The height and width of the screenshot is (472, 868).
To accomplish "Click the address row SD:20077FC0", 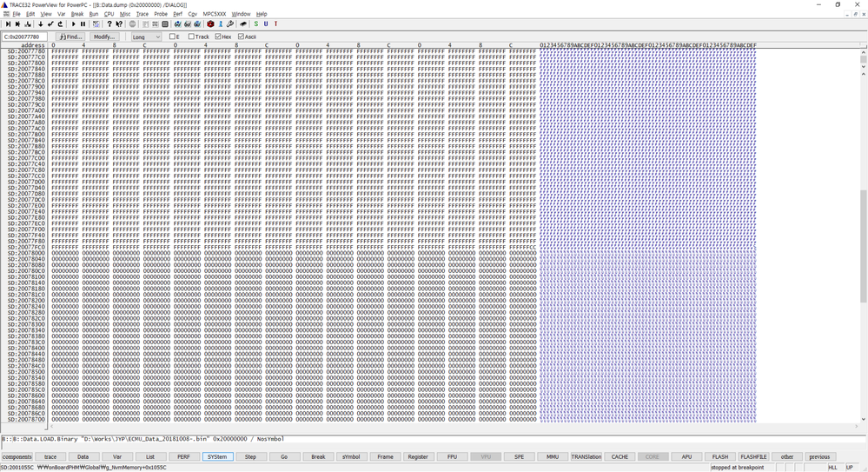I will (27, 247).
